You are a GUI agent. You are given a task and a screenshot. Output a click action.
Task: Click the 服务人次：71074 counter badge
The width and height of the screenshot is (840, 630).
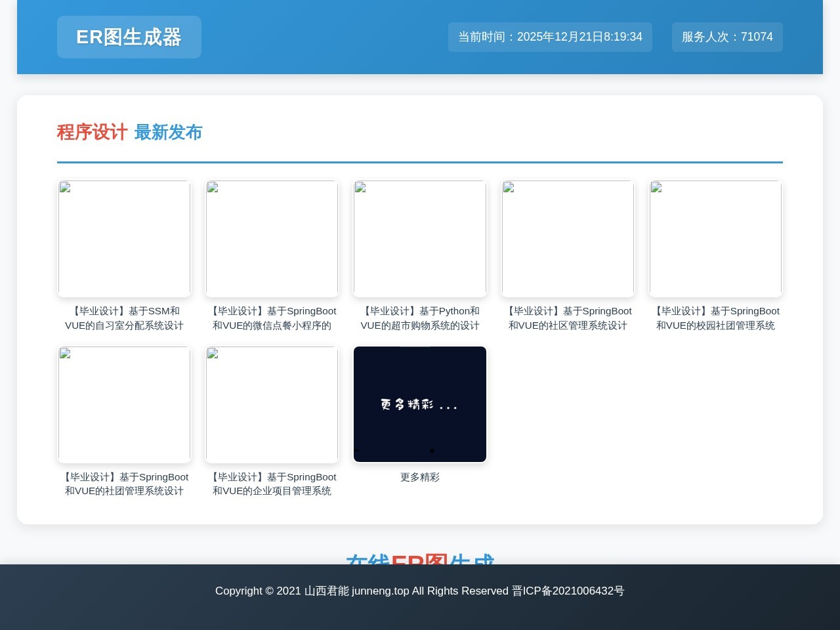tap(727, 37)
